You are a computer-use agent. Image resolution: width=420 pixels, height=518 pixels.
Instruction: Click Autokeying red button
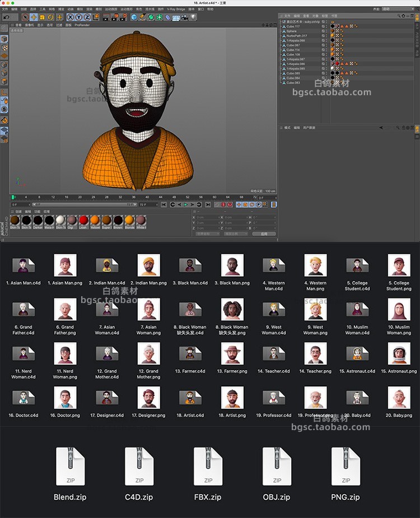tap(230, 205)
